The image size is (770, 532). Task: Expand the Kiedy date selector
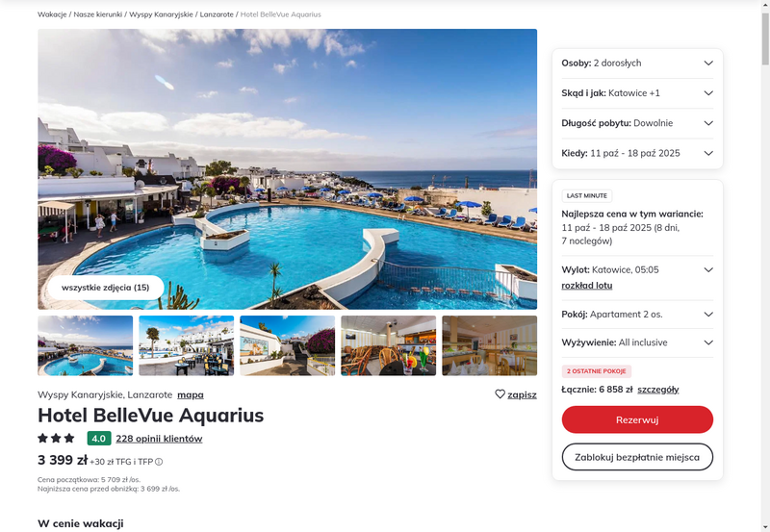tap(637, 153)
